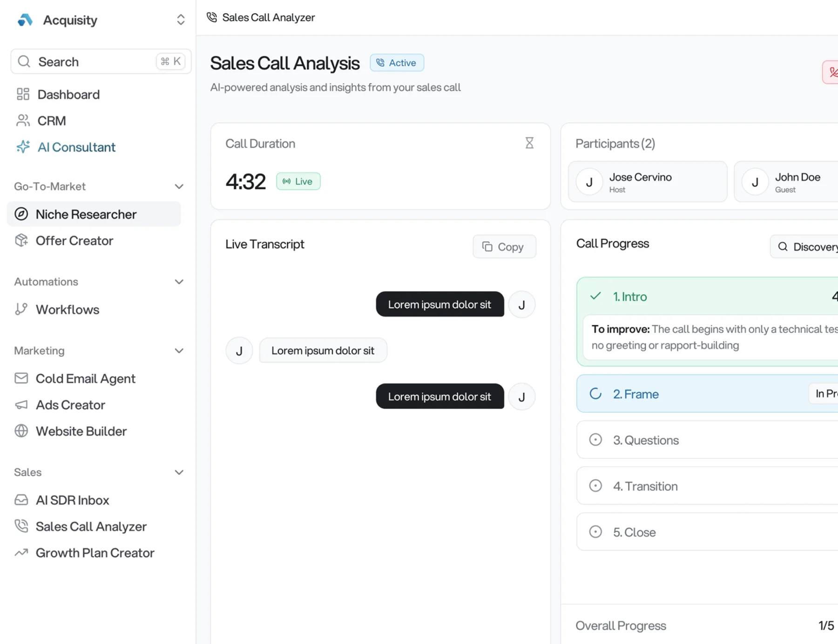End the call using the red hang-up icon
The width and height of the screenshot is (838, 644).
click(833, 72)
